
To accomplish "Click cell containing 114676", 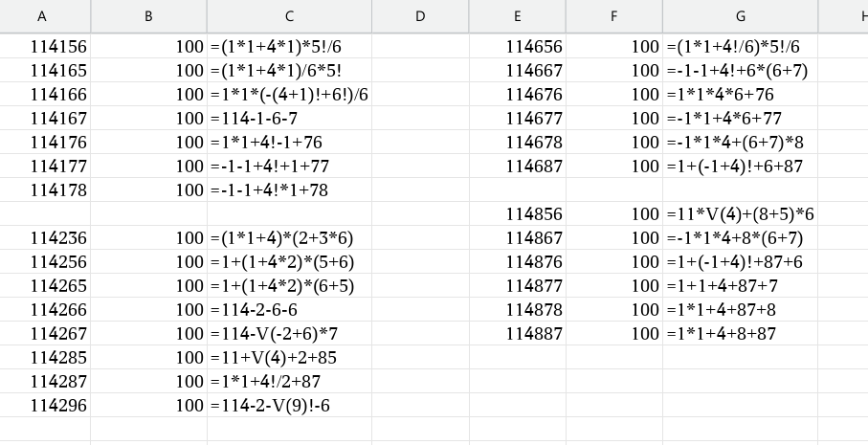I will point(518,95).
